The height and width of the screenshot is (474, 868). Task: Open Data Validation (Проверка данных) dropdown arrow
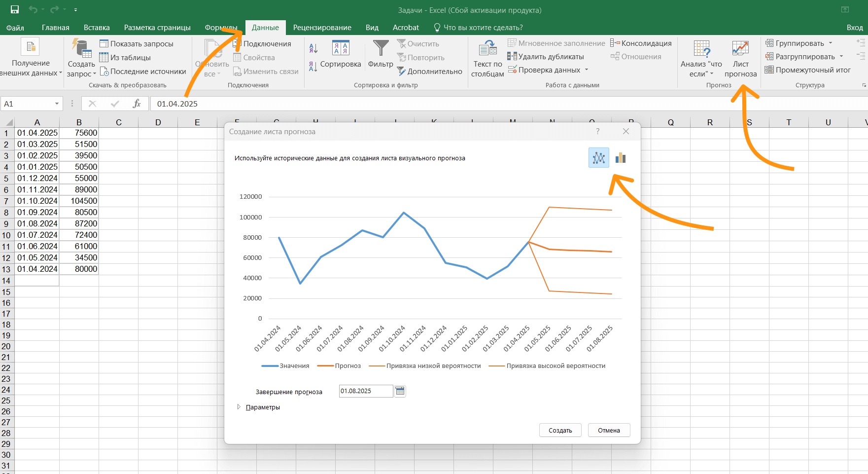point(587,70)
